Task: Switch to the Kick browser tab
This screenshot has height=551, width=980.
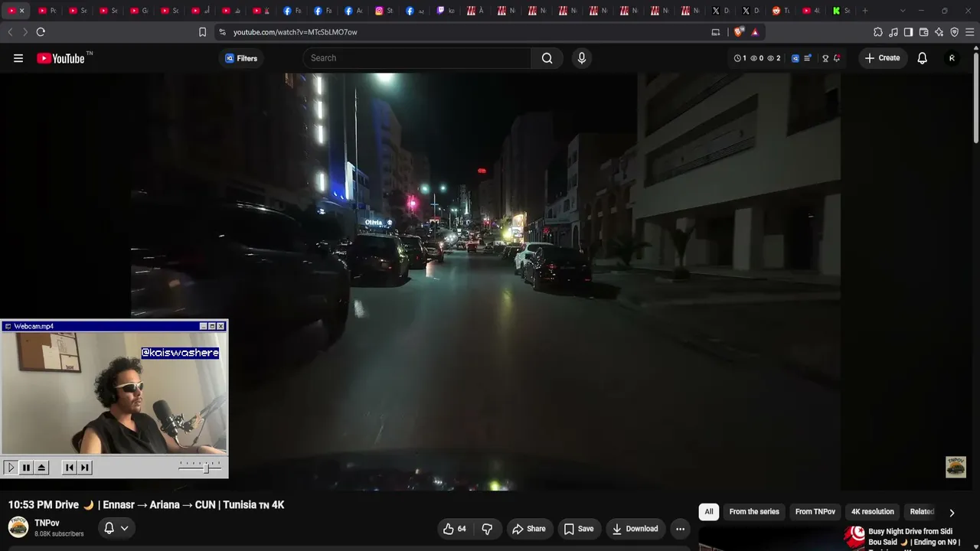Action: [x=842, y=11]
